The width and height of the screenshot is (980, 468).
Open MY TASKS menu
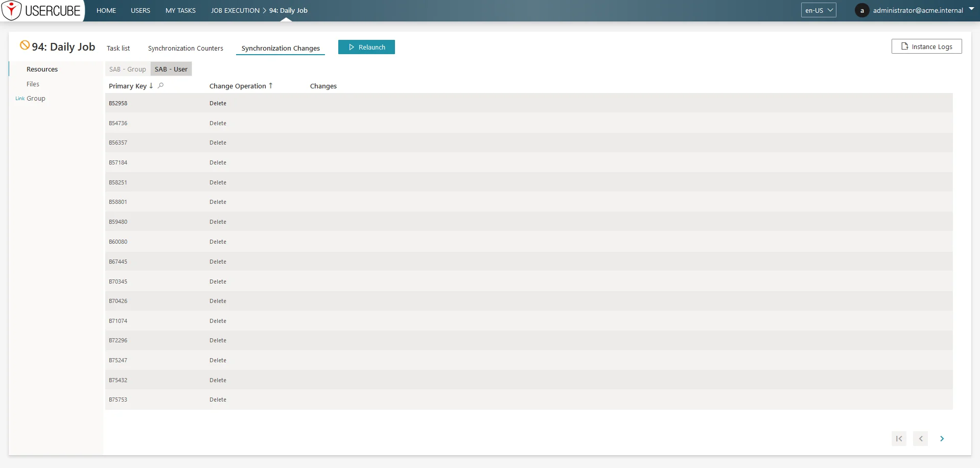[x=180, y=10]
